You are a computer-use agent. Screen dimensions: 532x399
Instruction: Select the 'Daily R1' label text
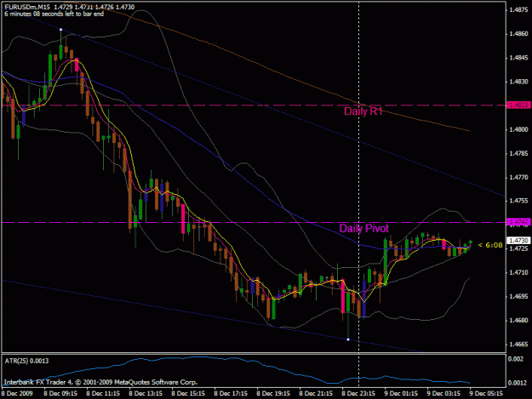point(363,111)
